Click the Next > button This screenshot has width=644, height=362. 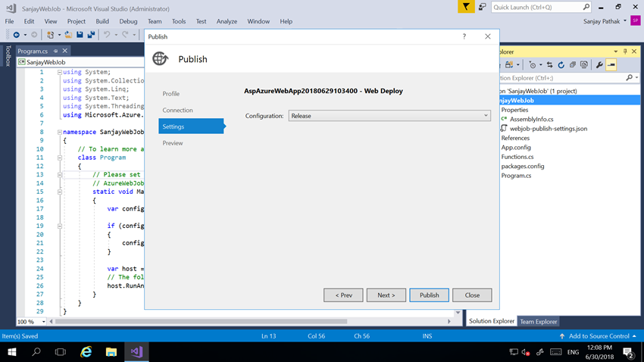coord(386,295)
